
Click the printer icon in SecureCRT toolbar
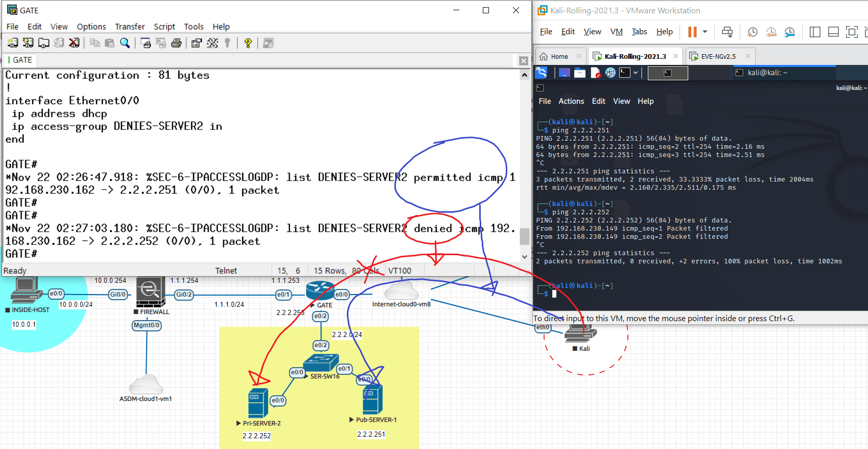tap(176, 43)
